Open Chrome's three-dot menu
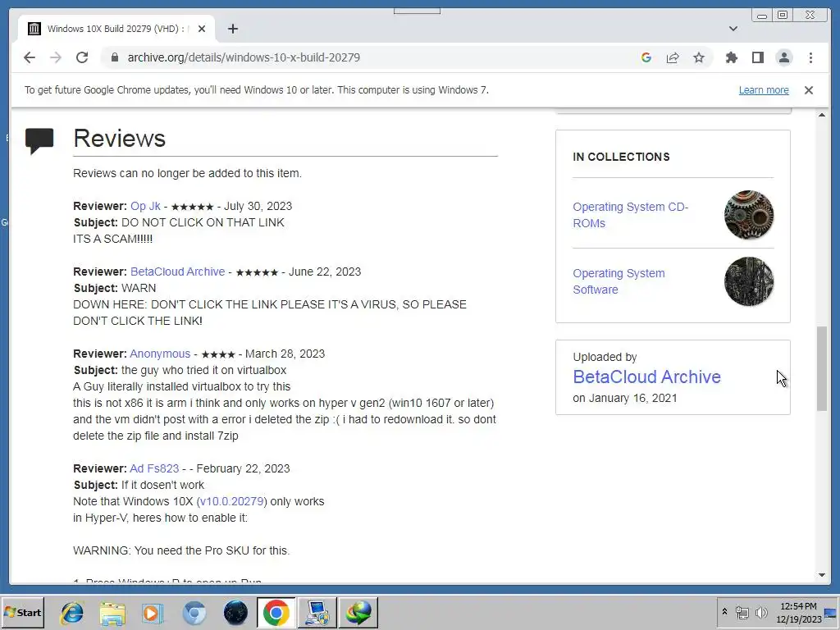840x630 pixels. pyautogui.click(x=810, y=57)
